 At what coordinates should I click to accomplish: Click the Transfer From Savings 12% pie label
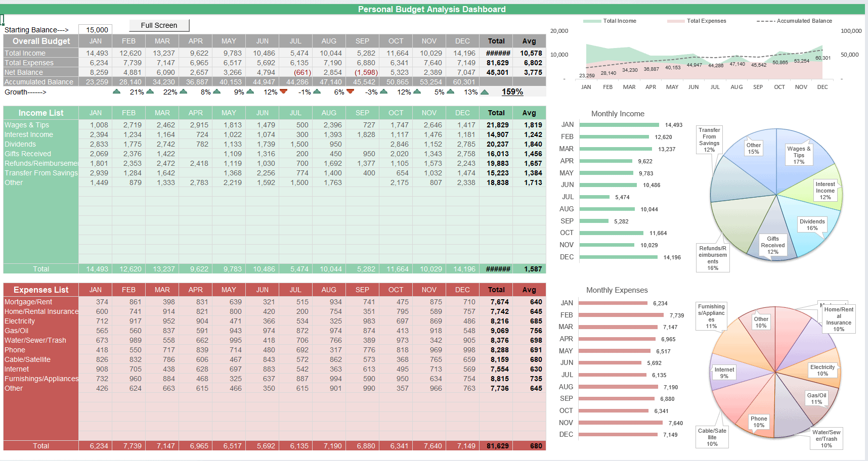tap(709, 140)
